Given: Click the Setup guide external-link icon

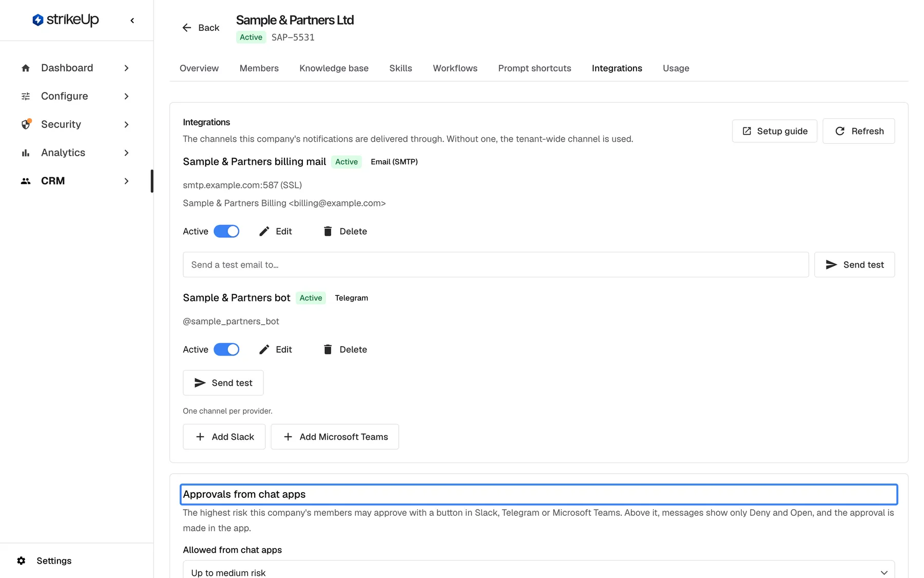Looking at the screenshot, I should [747, 131].
